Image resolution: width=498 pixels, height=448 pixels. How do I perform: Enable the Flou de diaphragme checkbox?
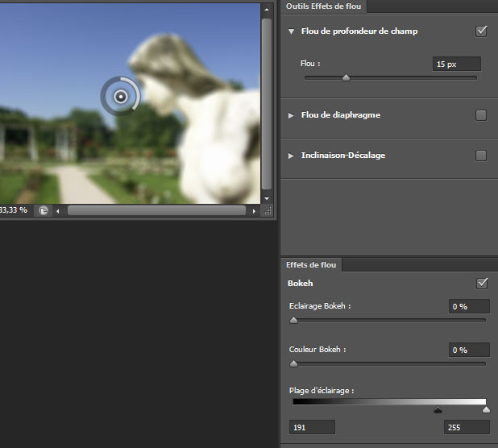tap(481, 115)
